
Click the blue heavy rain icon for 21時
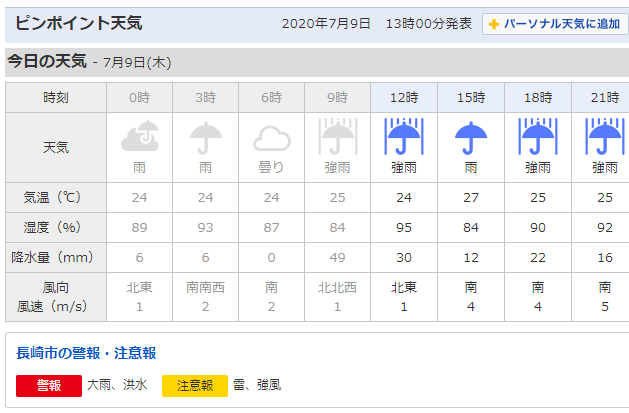click(605, 136)
